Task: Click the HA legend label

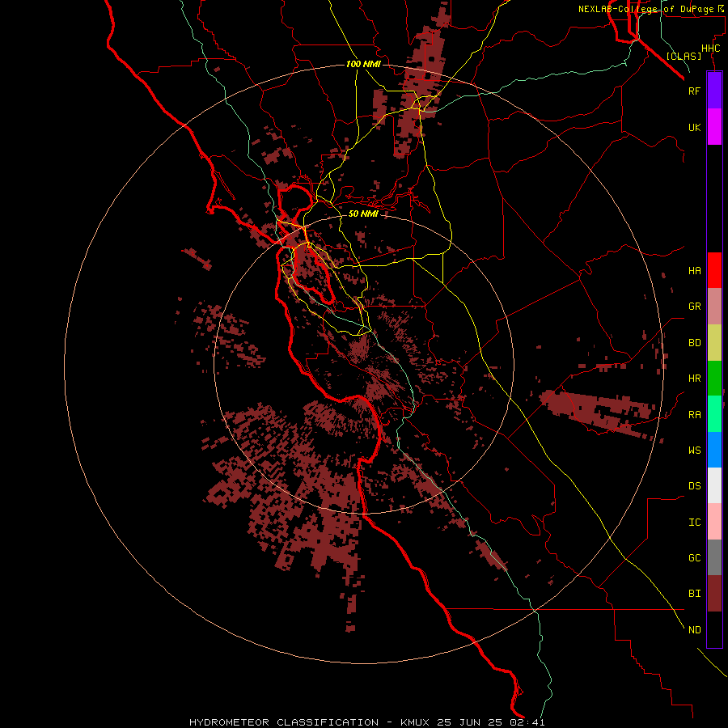Action: [x=694, y=271]
